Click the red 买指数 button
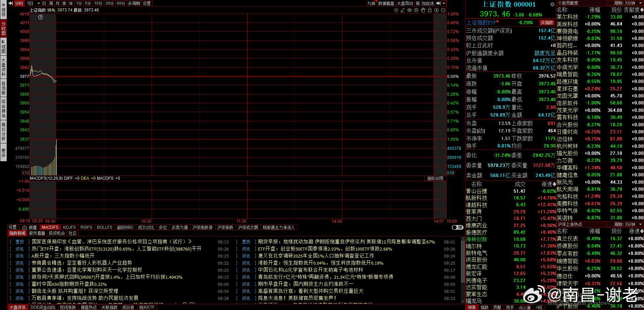This screenshot has height=310, width=644. [547, 23]
